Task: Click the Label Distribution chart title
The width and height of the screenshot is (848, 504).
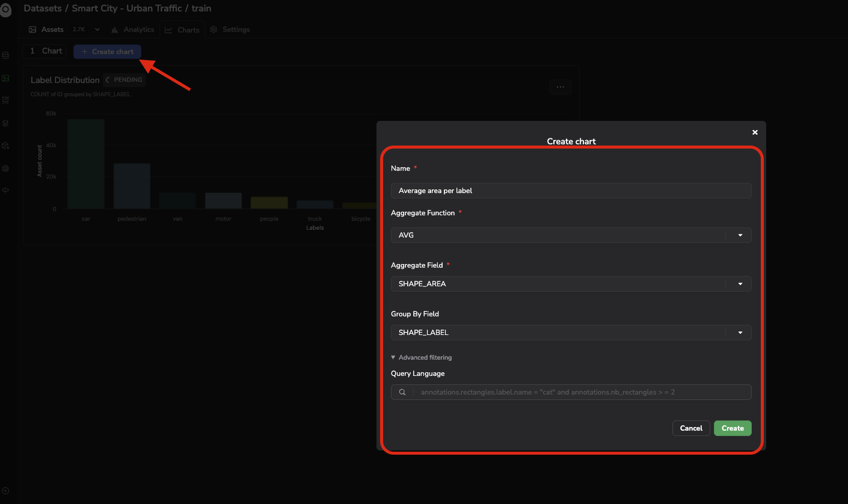Action: 65,80
